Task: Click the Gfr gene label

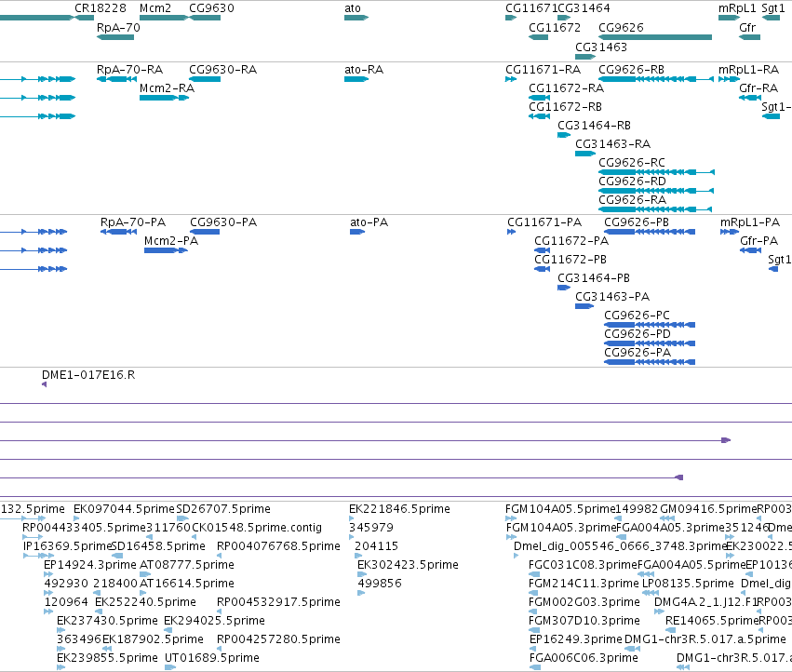Action: click(x=747, y=28)
